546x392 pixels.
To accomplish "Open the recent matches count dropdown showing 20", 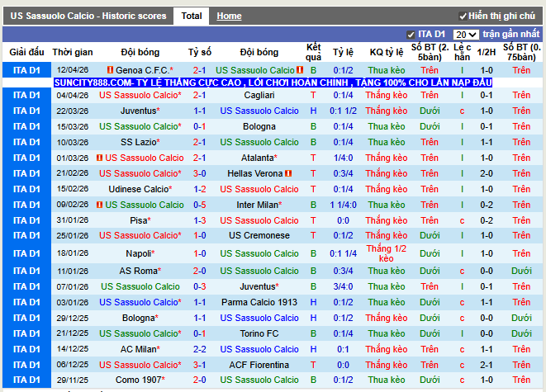I will pyautogui.click(x=466, y=35).
